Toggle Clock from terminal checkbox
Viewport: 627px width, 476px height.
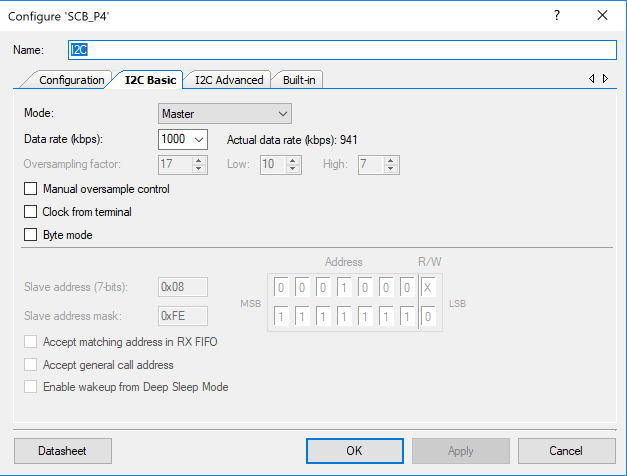(x=30, y=212)
